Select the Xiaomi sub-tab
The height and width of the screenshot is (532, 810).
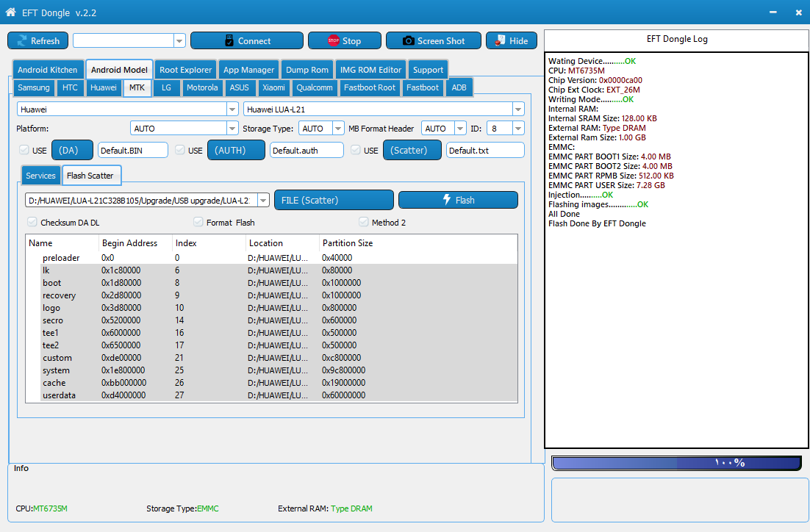pos(273,87)
